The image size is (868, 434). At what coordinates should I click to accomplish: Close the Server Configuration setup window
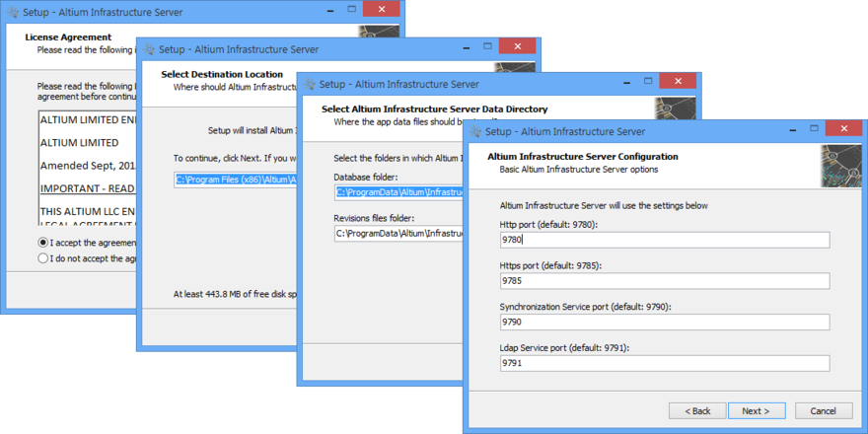point(843,129)
